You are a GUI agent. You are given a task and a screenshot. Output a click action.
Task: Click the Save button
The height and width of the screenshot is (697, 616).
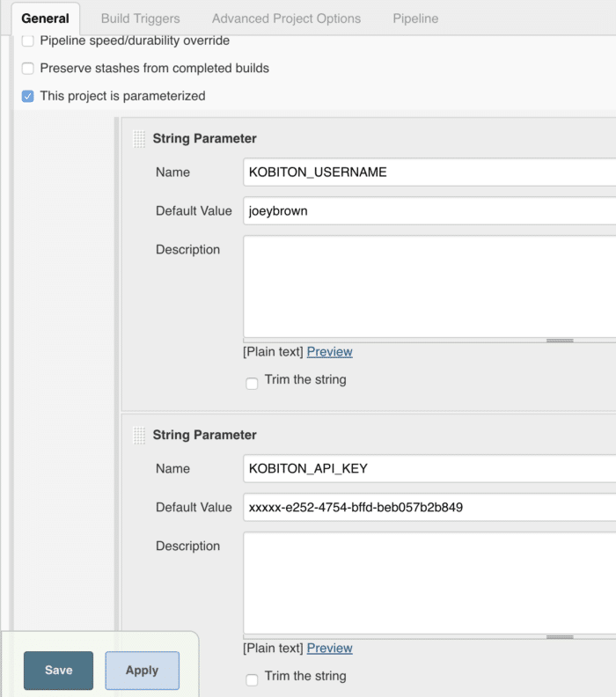(59, 671)
